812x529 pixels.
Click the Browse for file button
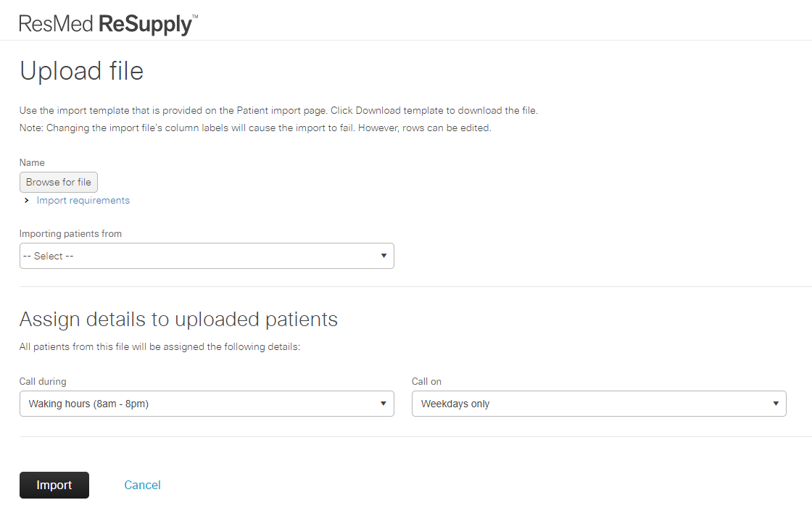pyautogui.click(x=59, y=182)
